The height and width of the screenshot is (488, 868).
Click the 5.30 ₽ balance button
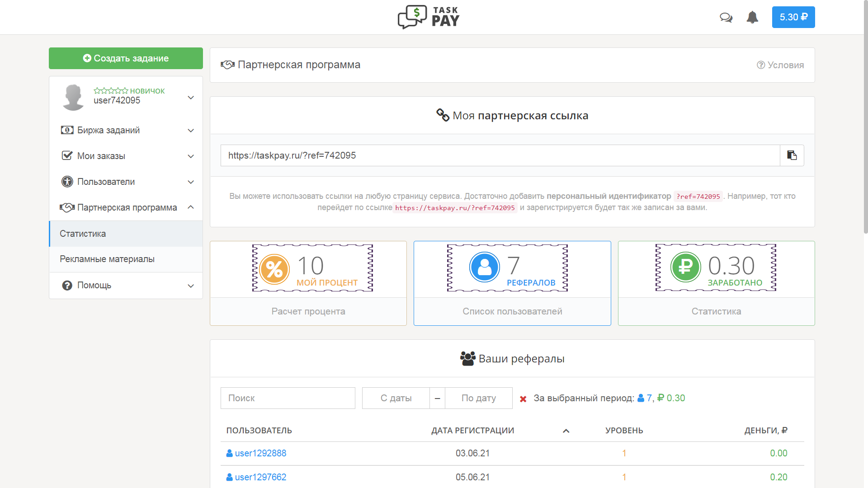[793, 17]
